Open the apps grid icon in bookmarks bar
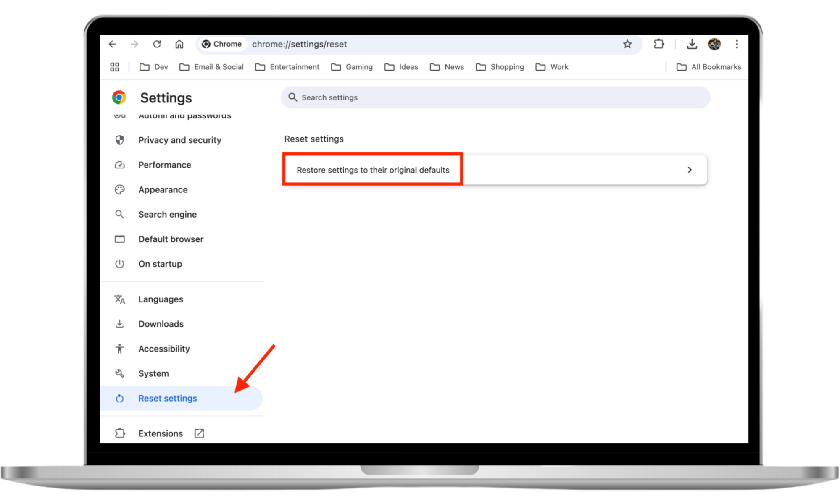Viewport: 840px width, 504px height. pyautogui.click(x=115, y=67)
